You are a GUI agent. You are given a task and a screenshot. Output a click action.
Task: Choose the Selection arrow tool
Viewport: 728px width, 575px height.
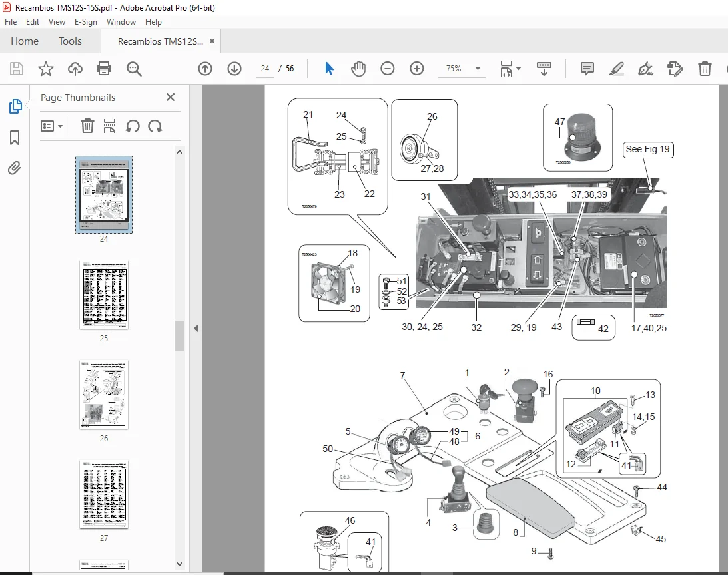click(x=329, y=69)
